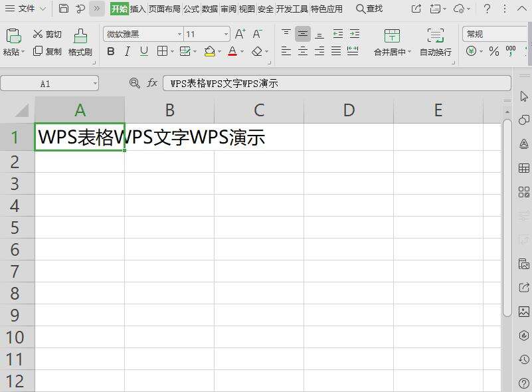532x392 pixels.
Task: Open the fill color dropdown arrow
Action: point(220,52)
